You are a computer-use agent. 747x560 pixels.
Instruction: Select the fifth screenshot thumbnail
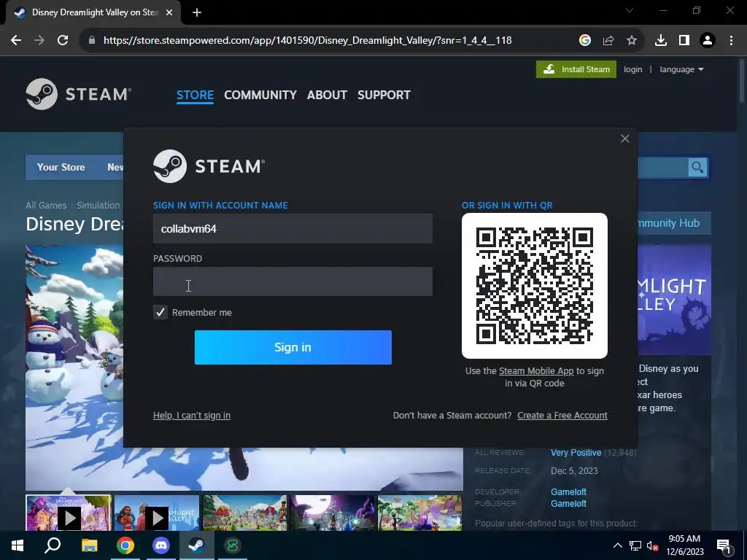pyautogui.click(x=419, y=513)
